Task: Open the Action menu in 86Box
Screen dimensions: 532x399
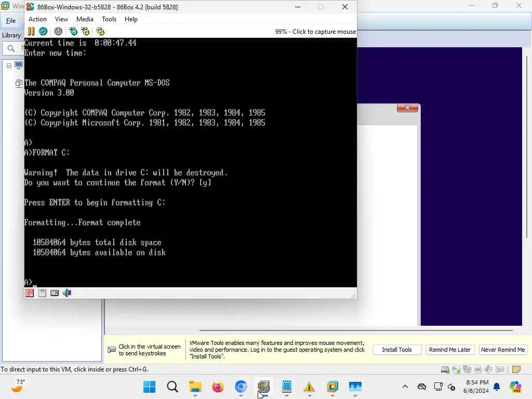Action: coord(37,19)
